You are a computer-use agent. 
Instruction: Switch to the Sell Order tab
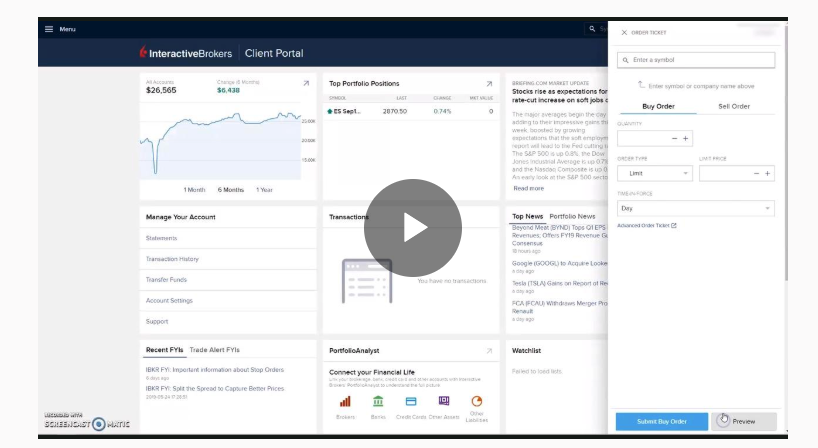tap(734, 106)
